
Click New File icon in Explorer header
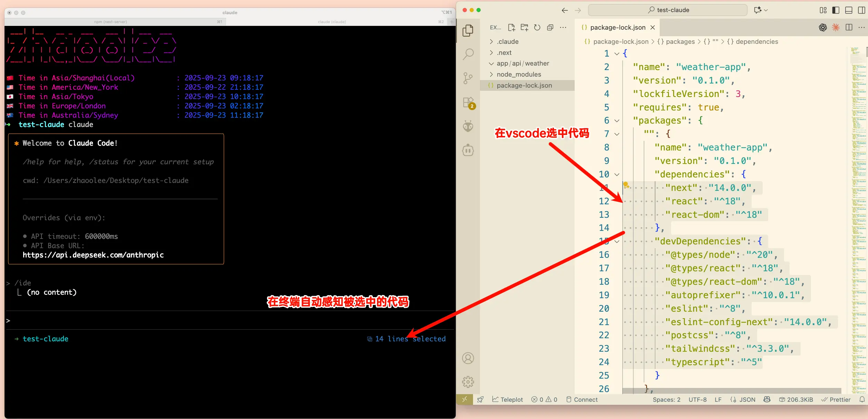511,28
